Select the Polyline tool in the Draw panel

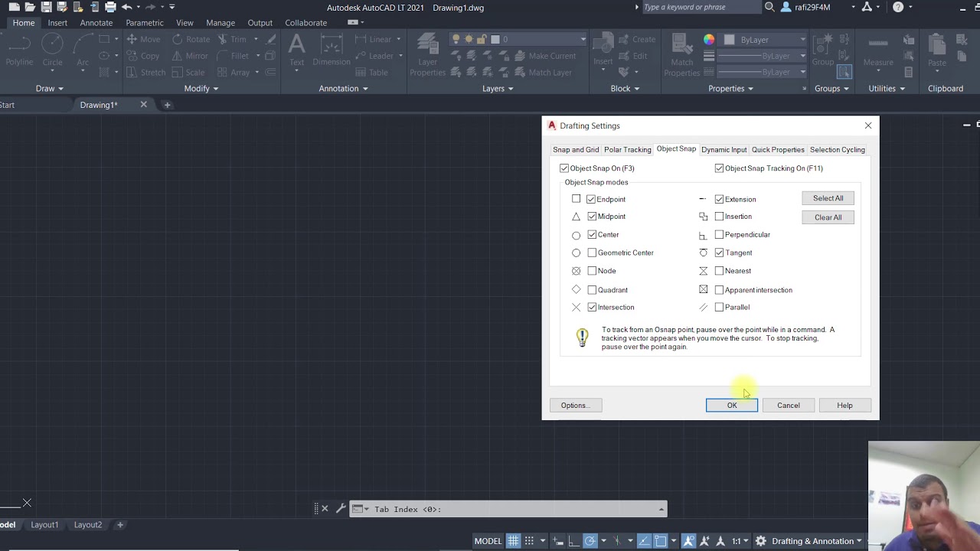19,51
